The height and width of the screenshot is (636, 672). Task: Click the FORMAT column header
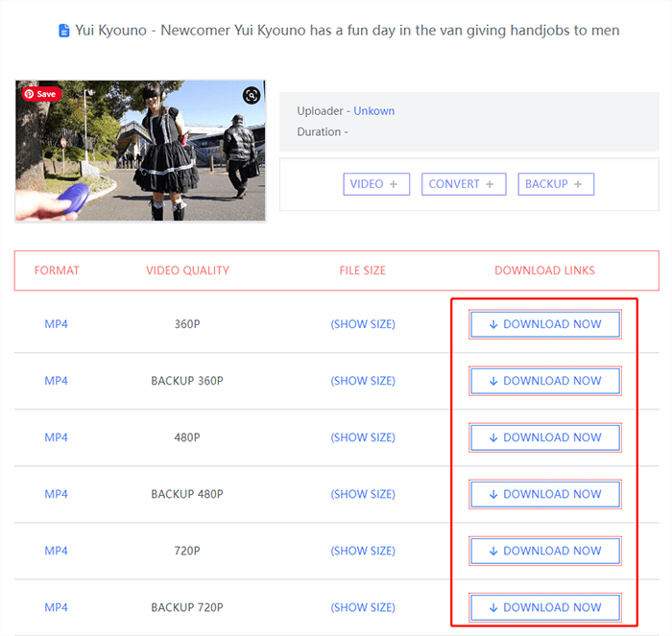[x=57, y=271]
